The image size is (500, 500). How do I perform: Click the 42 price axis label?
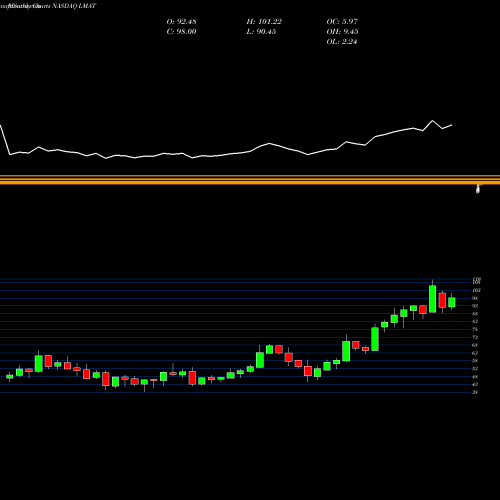click(x=475, y=384)
